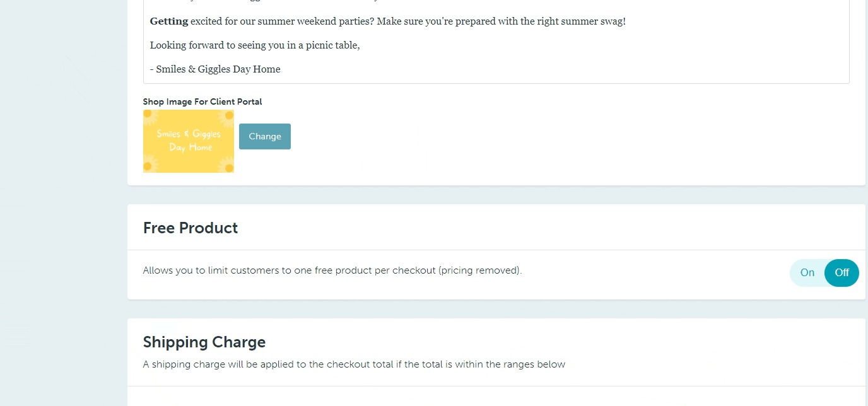
Task: Click On to enable one free product per checkout
Action: 807,272
